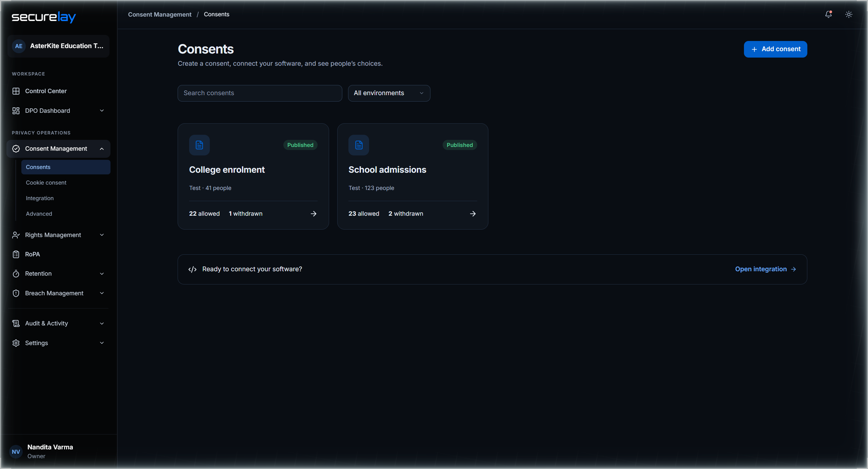
Task: Click the Published badge on College enrolment
Action: (x=300, y=145)
